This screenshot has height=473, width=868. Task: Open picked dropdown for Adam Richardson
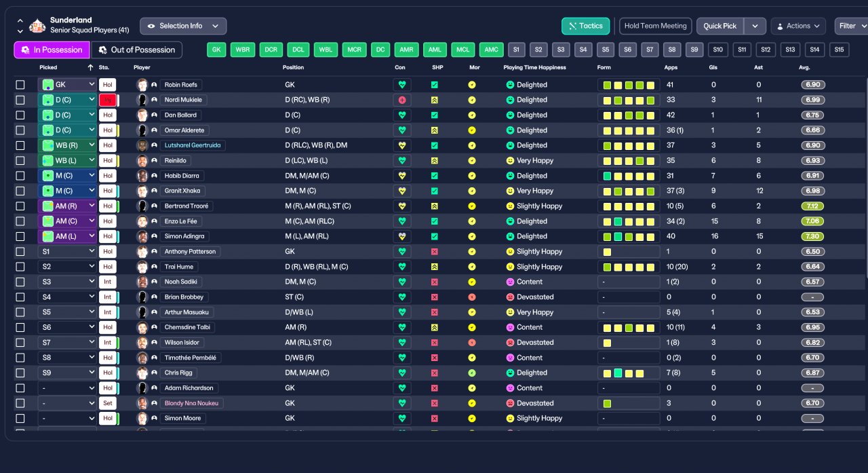68,388
